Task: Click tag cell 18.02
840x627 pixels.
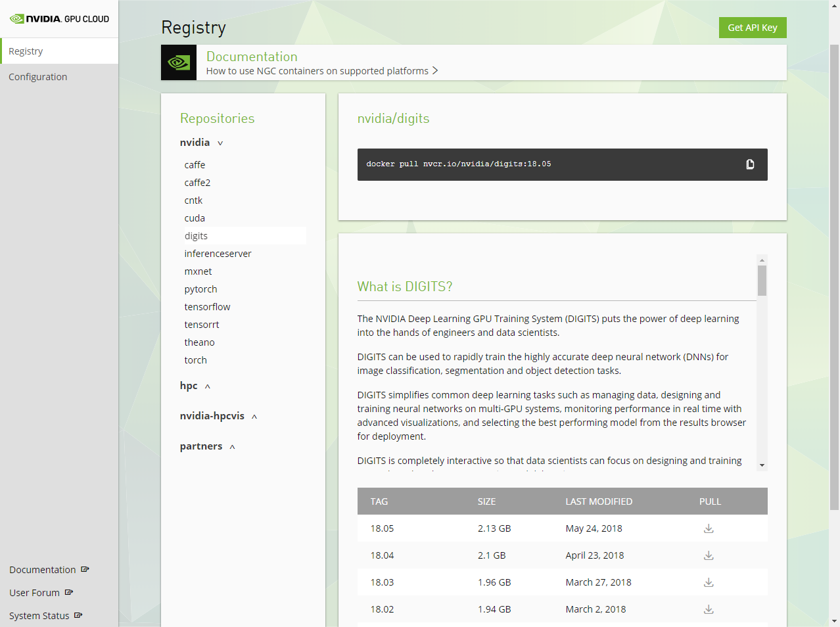Action: pos(382,609)
